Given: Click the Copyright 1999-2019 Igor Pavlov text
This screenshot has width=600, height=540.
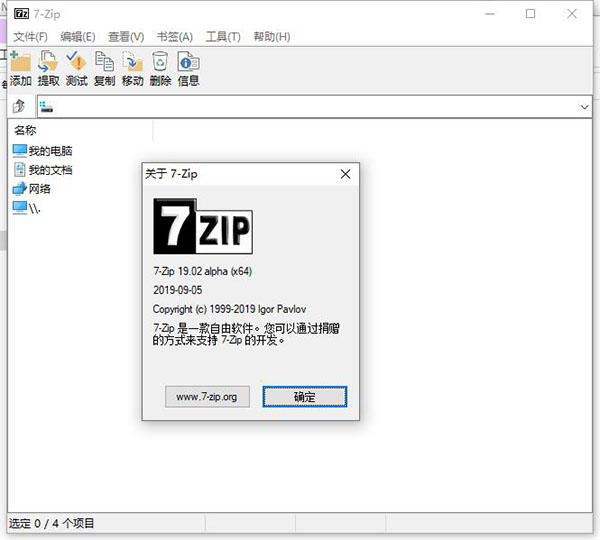Looking at the screenshot, I should point(229,309).
